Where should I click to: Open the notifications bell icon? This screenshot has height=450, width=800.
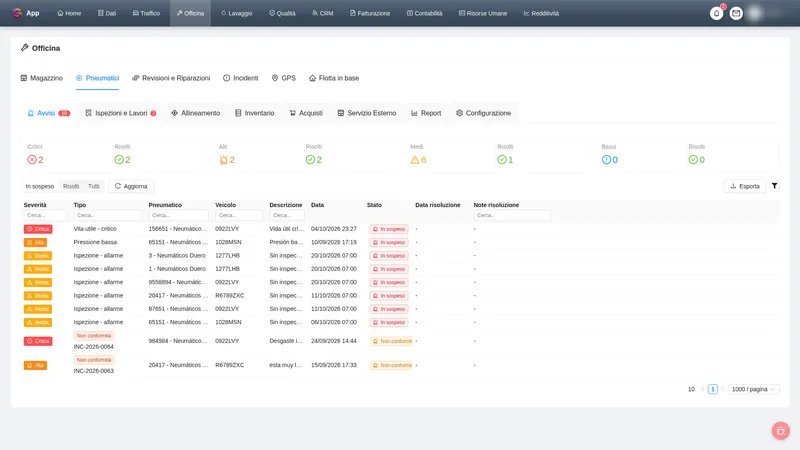716,13
